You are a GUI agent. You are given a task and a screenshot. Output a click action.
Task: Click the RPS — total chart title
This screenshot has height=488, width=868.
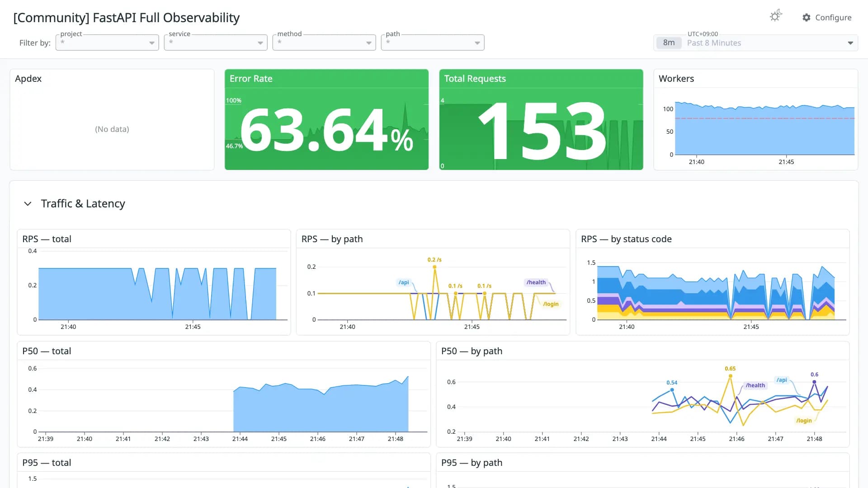coord(47,239)
